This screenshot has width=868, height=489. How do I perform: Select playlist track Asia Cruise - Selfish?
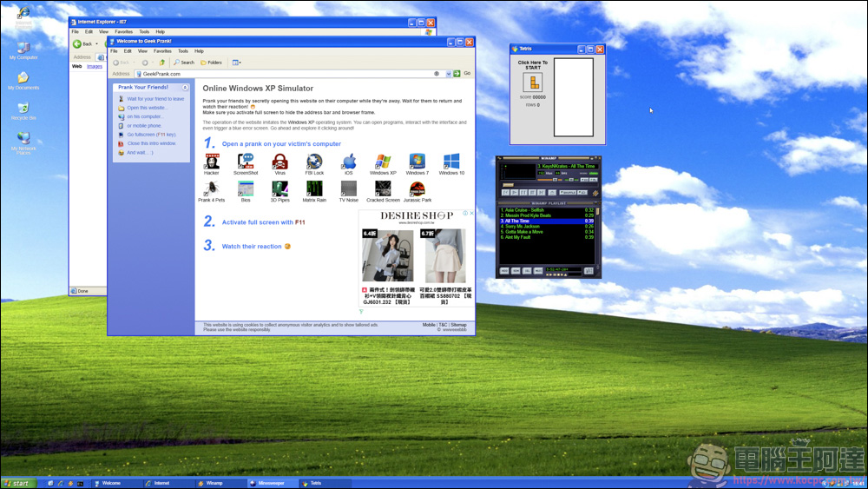pos(546,210)
